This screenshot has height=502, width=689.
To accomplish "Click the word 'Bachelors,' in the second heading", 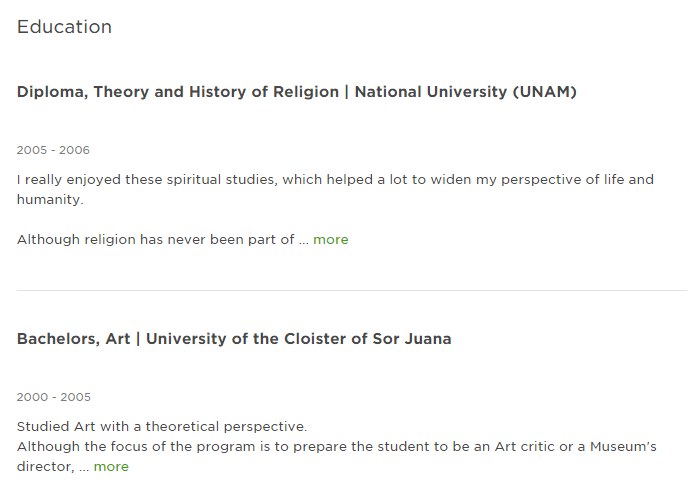I will 58,339.
